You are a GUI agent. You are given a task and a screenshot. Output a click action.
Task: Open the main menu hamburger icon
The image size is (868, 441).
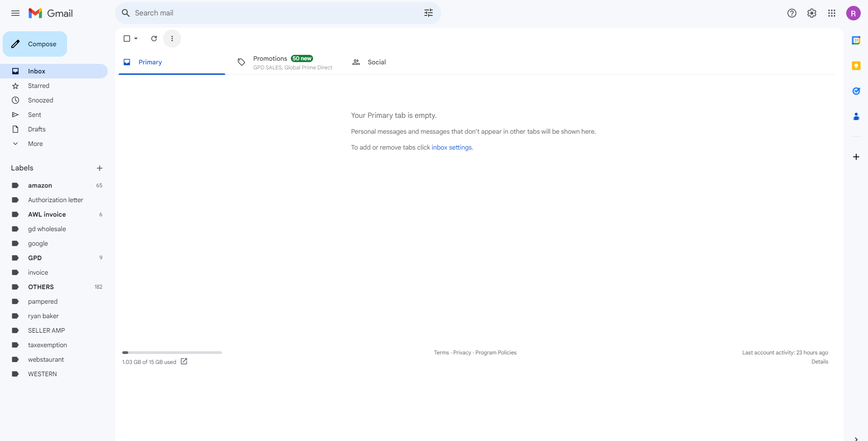pyautogui.click(x=15, y=13)
